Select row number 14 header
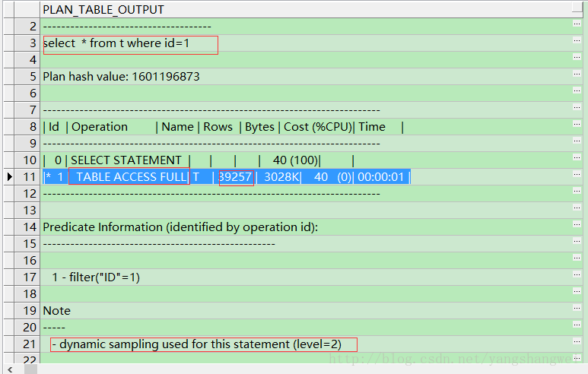 tap(27, 227)
